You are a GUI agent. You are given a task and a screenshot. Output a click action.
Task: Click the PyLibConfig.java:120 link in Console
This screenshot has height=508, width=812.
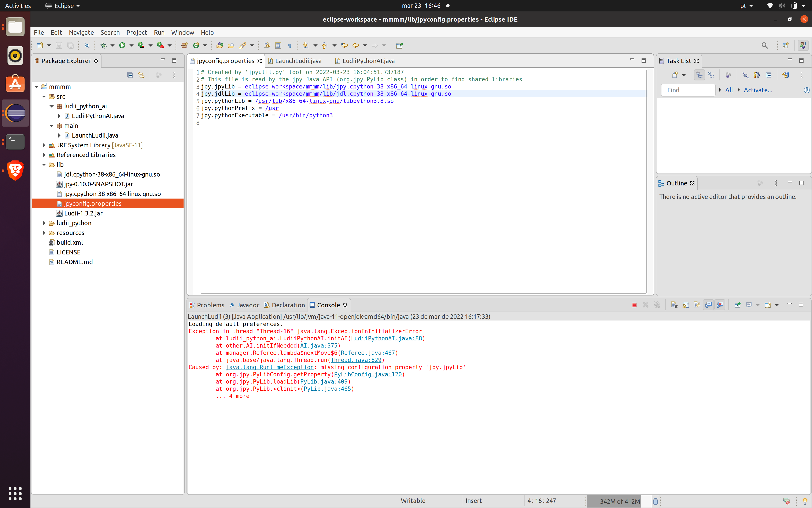click(x=368, y=374)
